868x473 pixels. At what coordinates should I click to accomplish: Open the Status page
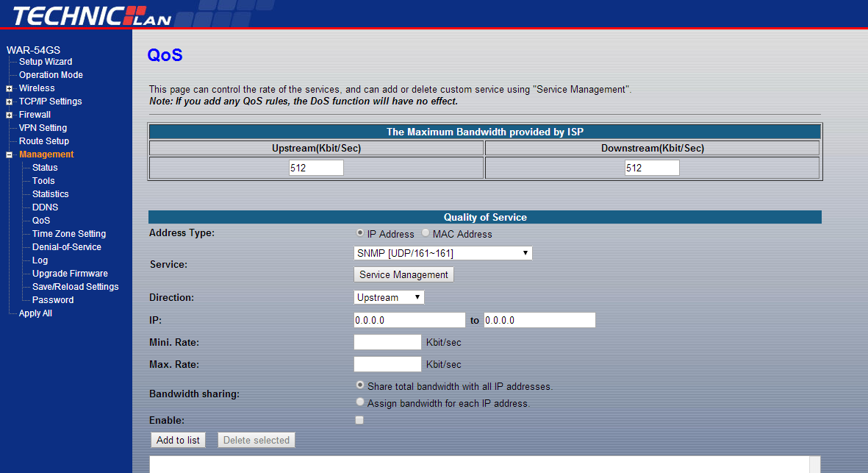click(x=45, y=168)
